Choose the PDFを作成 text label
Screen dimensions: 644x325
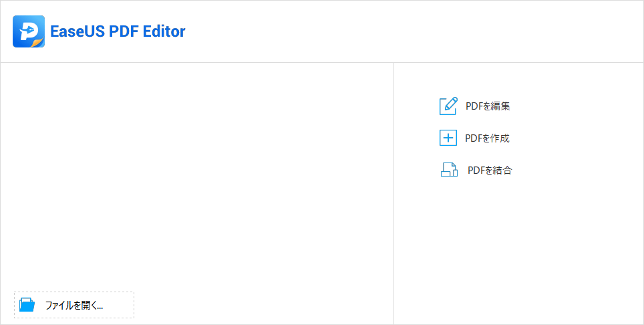(x=487, y=138)
